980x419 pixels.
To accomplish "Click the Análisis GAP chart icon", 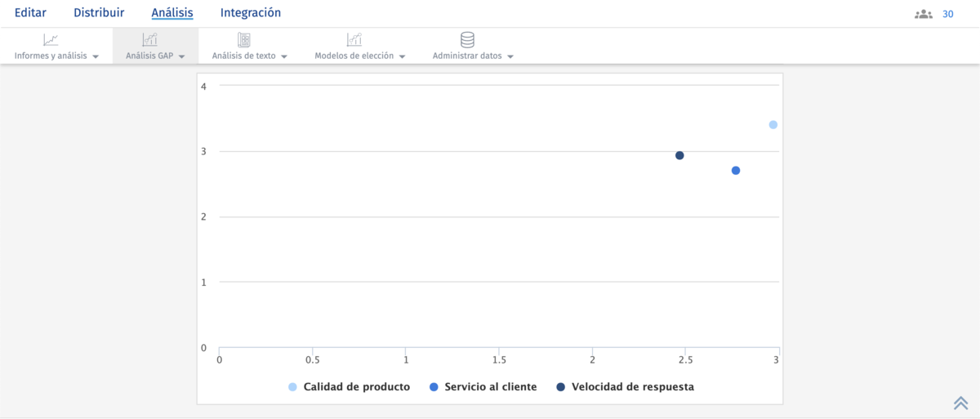I will click(x=149, y=39).
